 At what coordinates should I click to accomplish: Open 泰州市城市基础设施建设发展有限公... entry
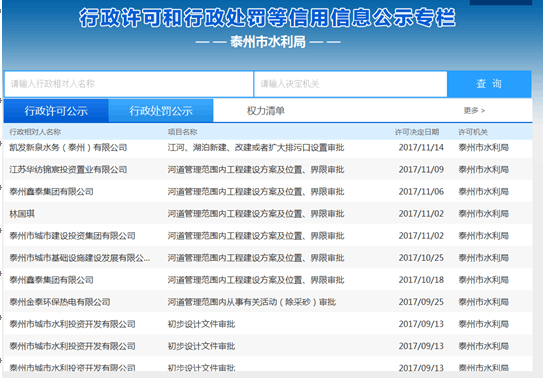pos(80,258)
